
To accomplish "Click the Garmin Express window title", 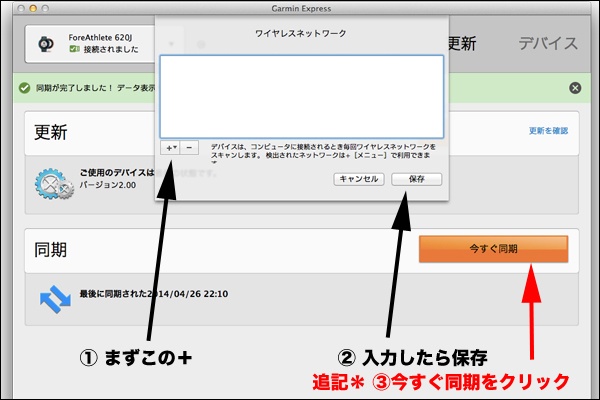I will [301, 8].
